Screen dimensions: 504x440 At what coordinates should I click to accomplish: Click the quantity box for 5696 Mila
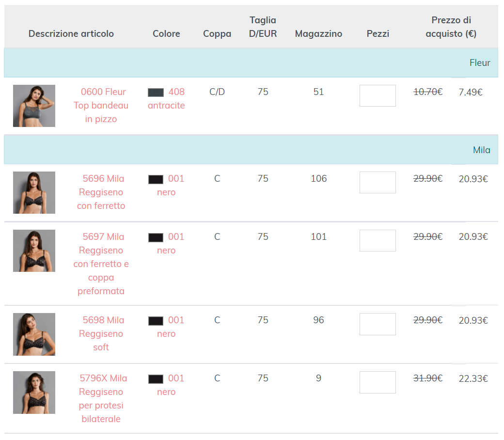pos(378,182)
